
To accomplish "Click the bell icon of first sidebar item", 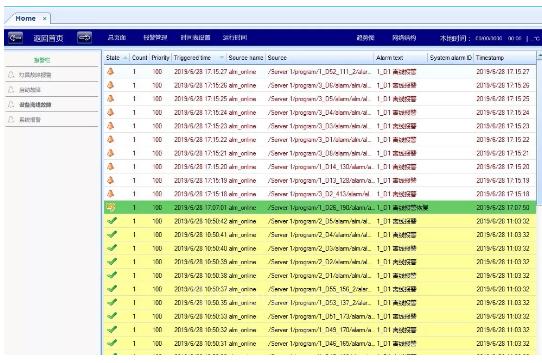I will [x=11, y=75].
